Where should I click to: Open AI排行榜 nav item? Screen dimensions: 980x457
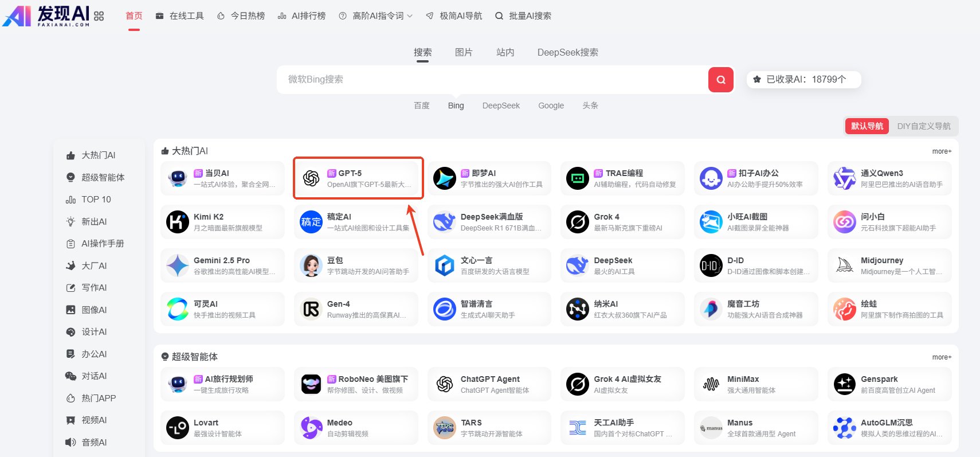[302, 16]
